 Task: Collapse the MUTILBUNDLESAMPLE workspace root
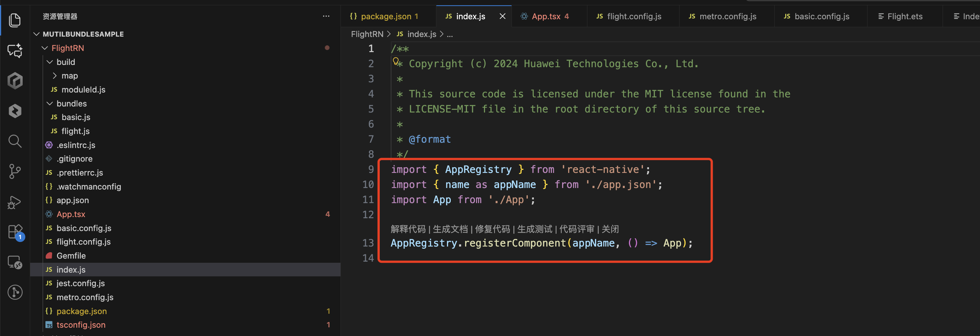(x=37, y=34)
